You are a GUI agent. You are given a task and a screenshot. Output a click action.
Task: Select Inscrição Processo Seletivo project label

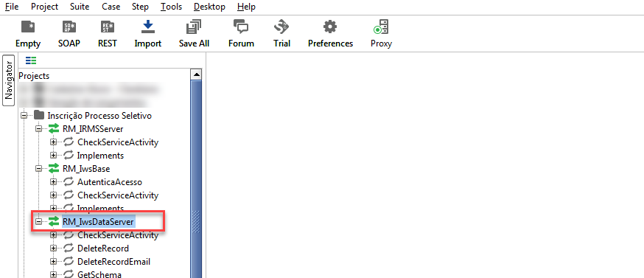[x=99, y=116]
